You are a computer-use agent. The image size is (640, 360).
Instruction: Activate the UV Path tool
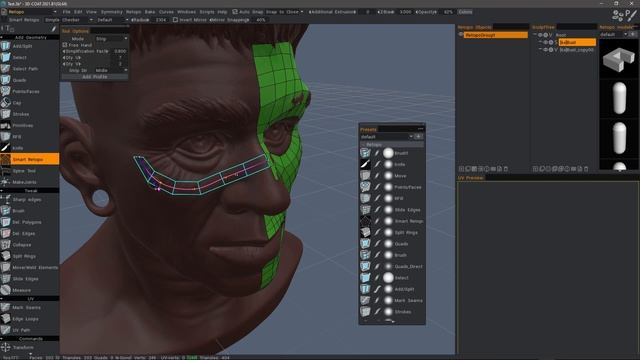[29, 330]
